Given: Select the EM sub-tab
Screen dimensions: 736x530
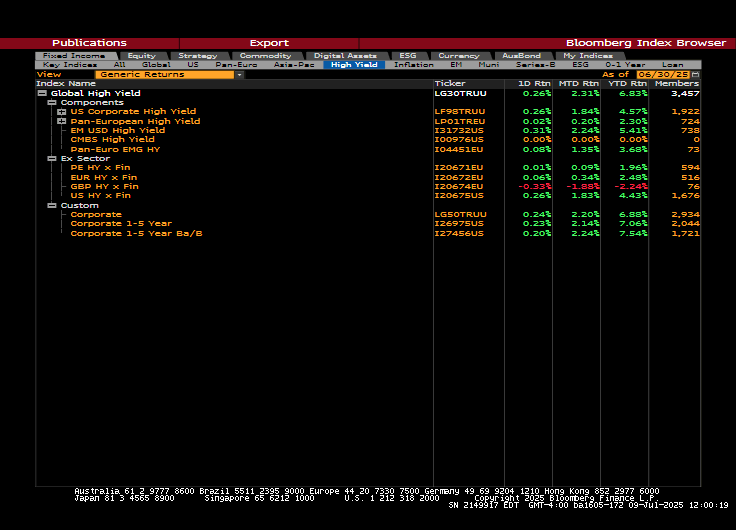Looking at the screenshot, I should tap(456, 65).
